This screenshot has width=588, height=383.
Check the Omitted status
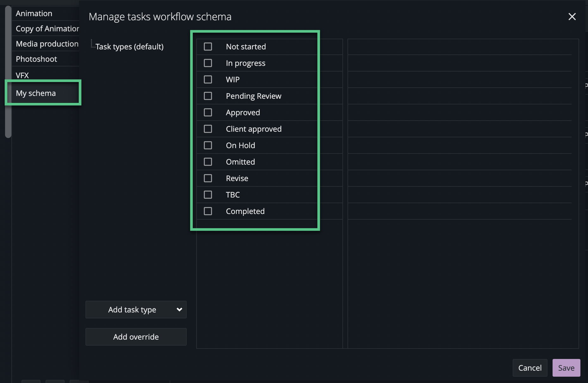208,162
